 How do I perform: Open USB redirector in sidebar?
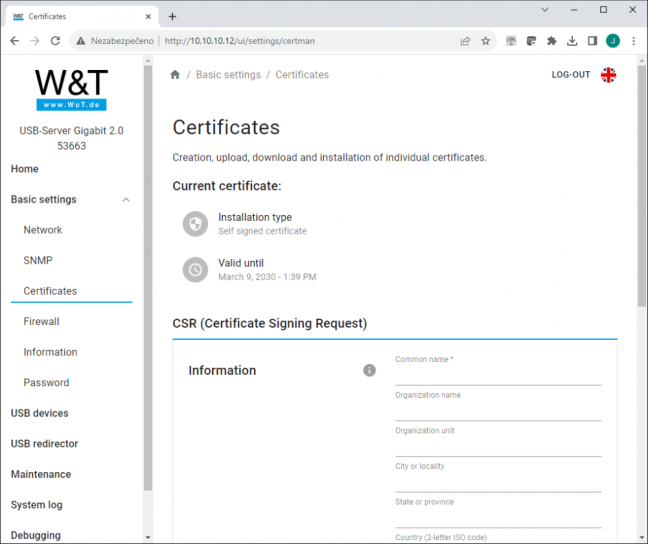pyautogui.click(x=44, y=444)
